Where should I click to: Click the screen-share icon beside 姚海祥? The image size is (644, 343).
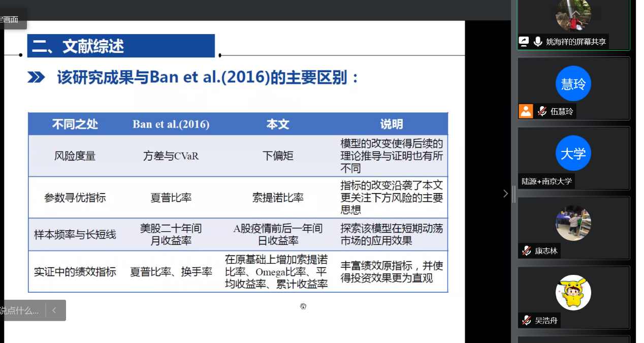tap(524, 42)
